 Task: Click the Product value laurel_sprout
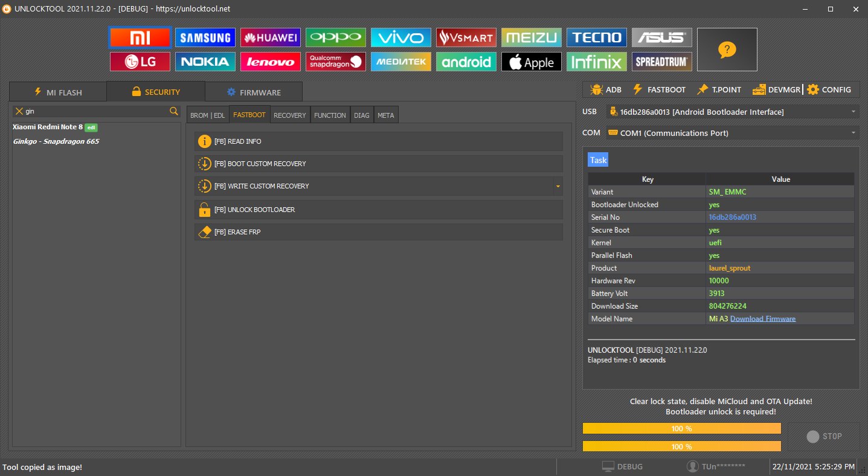(x=730, y=268)
